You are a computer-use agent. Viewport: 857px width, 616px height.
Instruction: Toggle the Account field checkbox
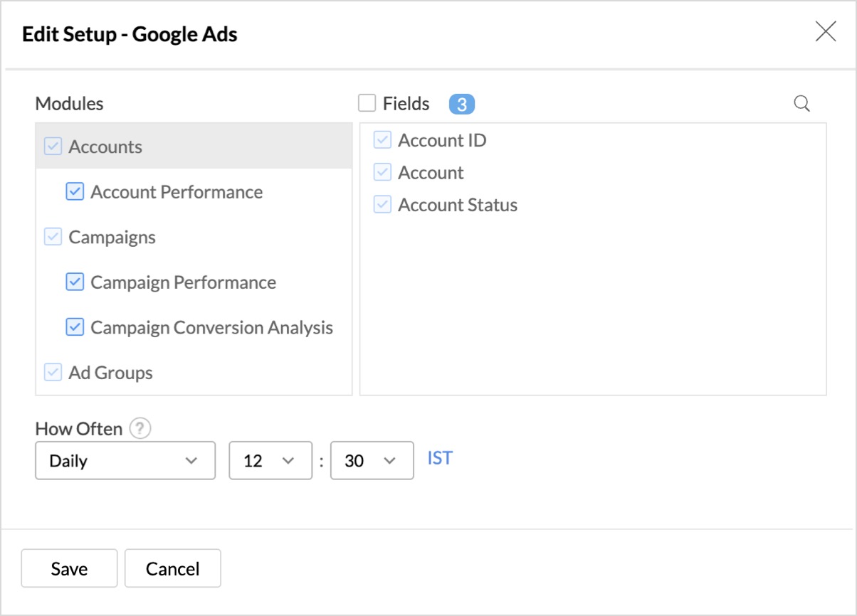tap(383, 172)
